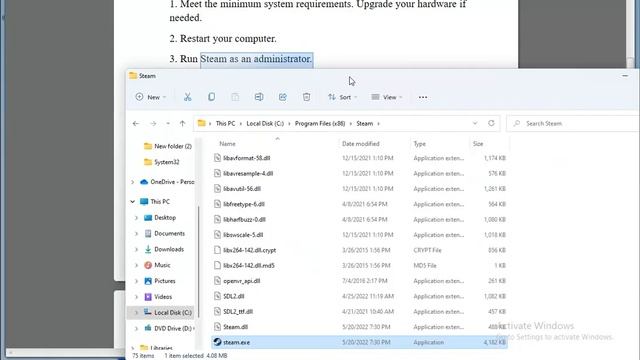Click This PC in address breadcrumb
Viewport: 640px width, 360px height.
coord(225,123)
